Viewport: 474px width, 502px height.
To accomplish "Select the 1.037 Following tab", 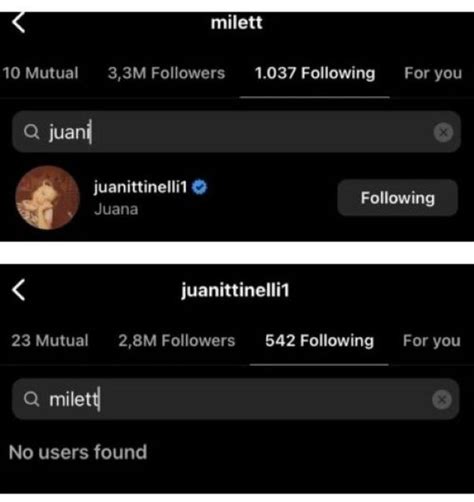I will (x=315, y=73).
